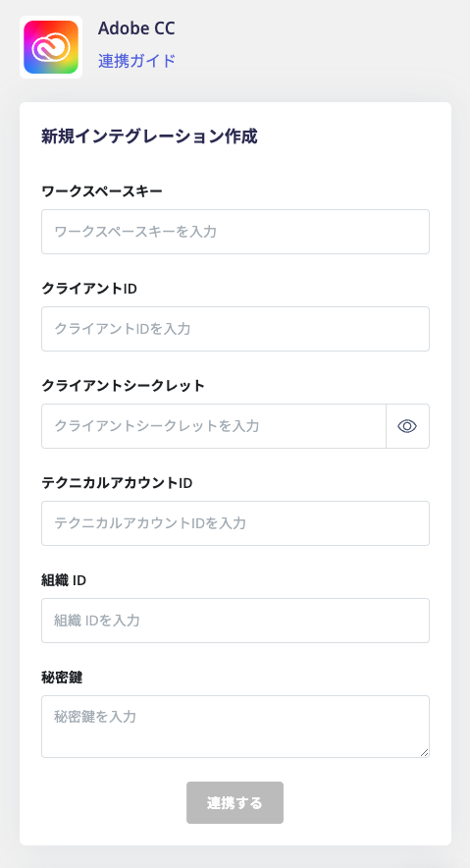This screenshot has height=868, width=470.
Task: Click the 秘密鍵 field label
Action: 62,677
